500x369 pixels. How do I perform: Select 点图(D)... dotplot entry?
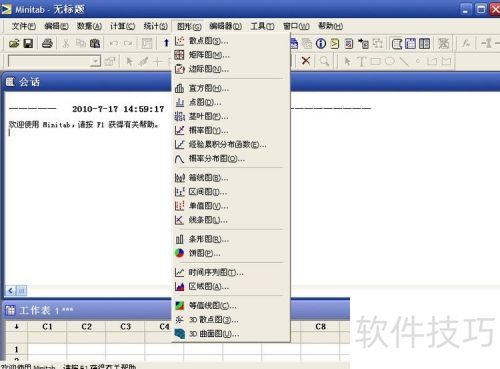pos(231,102)
